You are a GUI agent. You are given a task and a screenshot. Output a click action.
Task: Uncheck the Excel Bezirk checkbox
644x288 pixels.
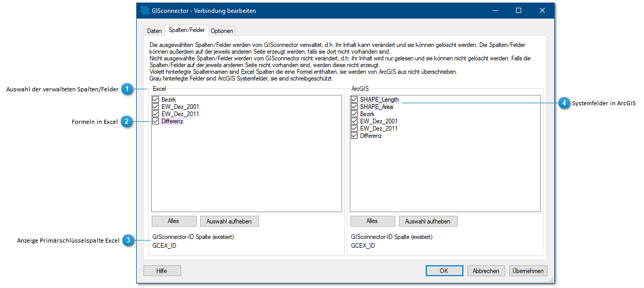tap(156, 100)
